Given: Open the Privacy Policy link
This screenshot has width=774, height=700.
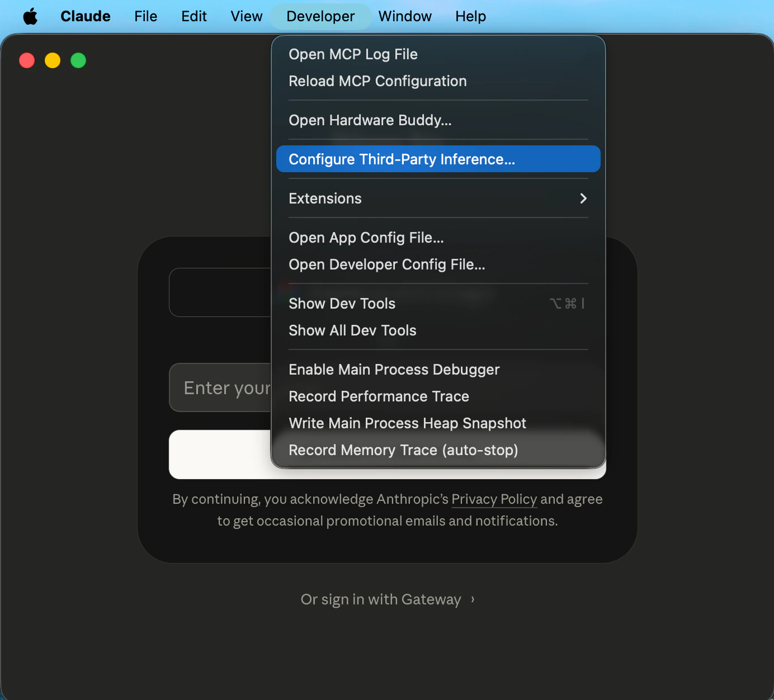Looking at the screenshot, I should click(494, 499).
